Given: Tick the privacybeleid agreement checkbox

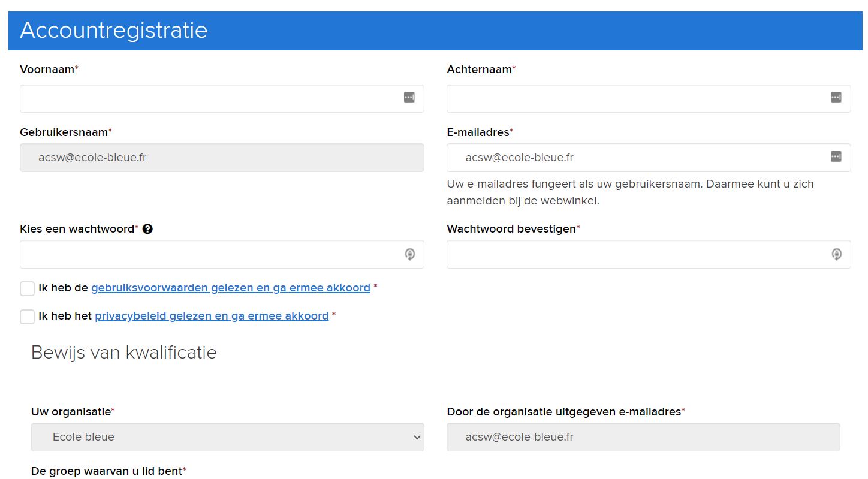Looking at the screenshot, I should (27, 317).
